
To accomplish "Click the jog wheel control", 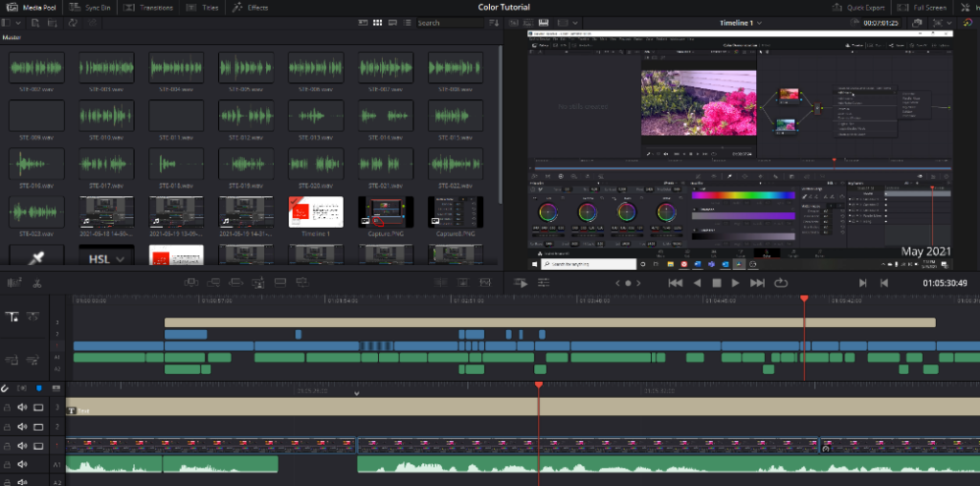I will [628, 283].
